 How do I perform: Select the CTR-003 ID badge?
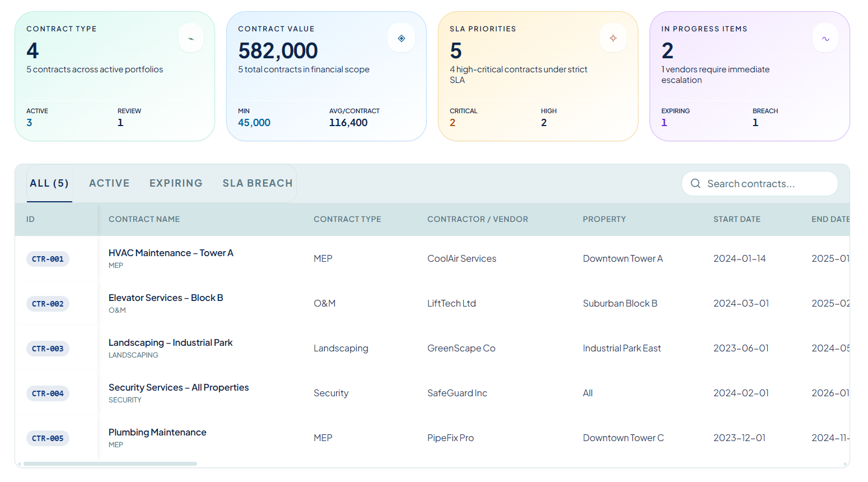pos(48,349)
